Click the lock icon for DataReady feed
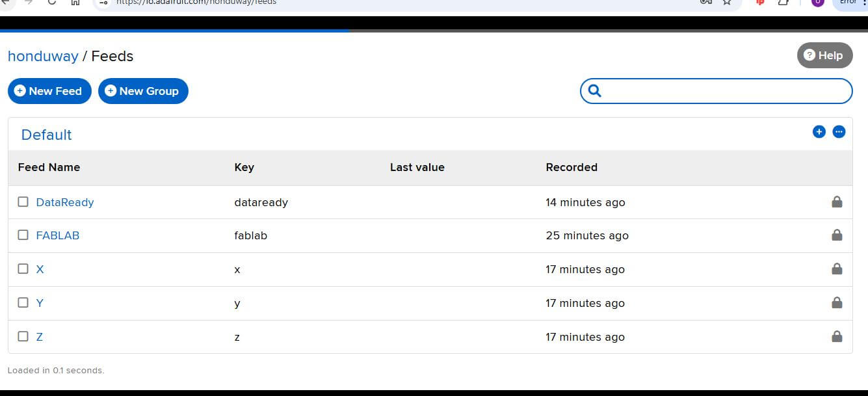This screenshot has width=868, height=396. [x=837, y=202]
